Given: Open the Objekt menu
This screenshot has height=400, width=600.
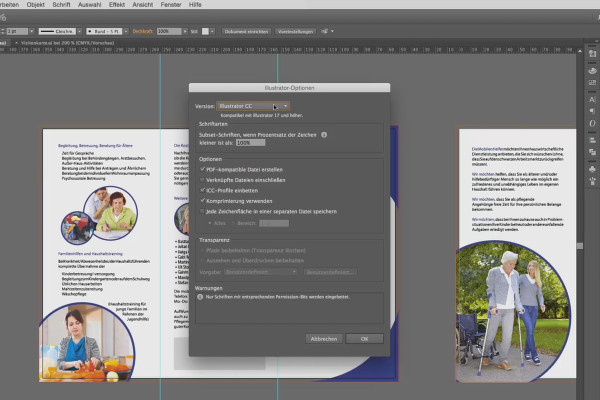Looking at the screenshot, I should [36, 5].
